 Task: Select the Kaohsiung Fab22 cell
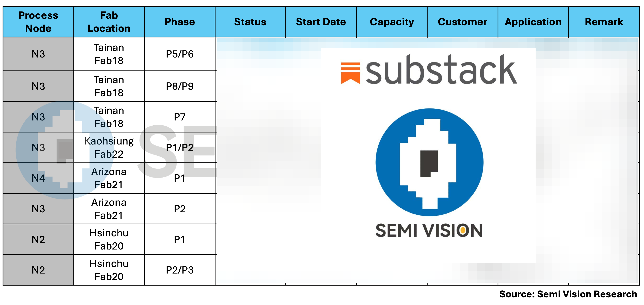[x=109, y=148]
